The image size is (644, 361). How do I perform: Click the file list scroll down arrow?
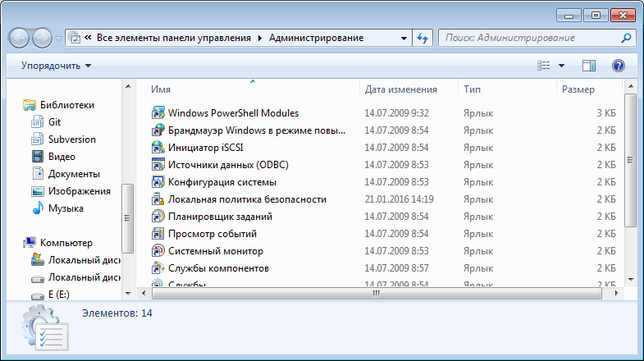pos(630,280)
